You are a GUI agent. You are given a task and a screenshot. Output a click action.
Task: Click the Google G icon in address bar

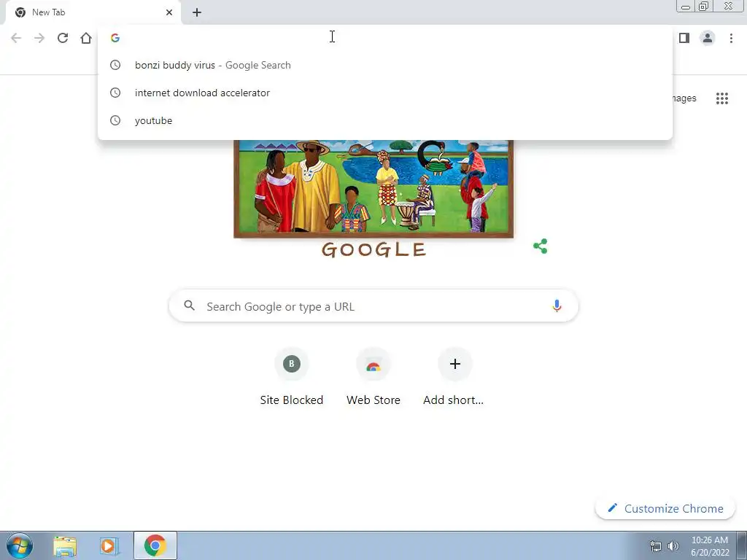coord(115,38)
